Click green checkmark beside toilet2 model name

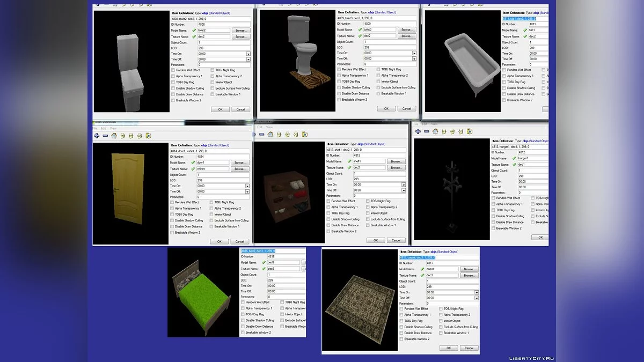click(194, 31)
